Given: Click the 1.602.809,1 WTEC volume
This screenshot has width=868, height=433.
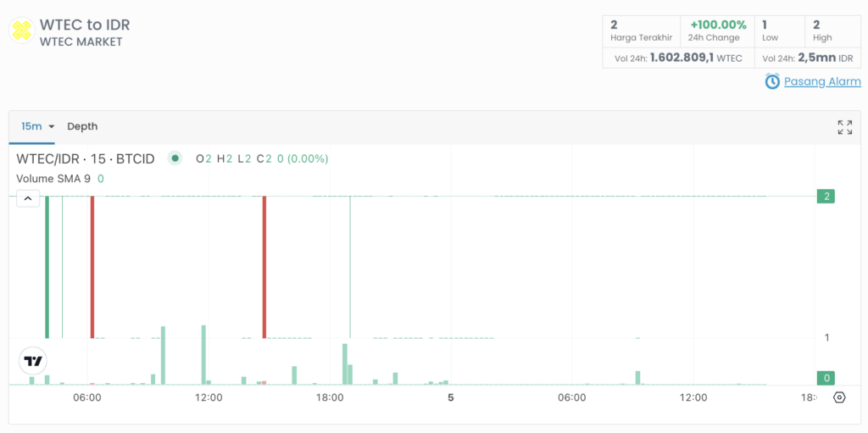Looking at the screenshot, I should click(x=678, y=58).
